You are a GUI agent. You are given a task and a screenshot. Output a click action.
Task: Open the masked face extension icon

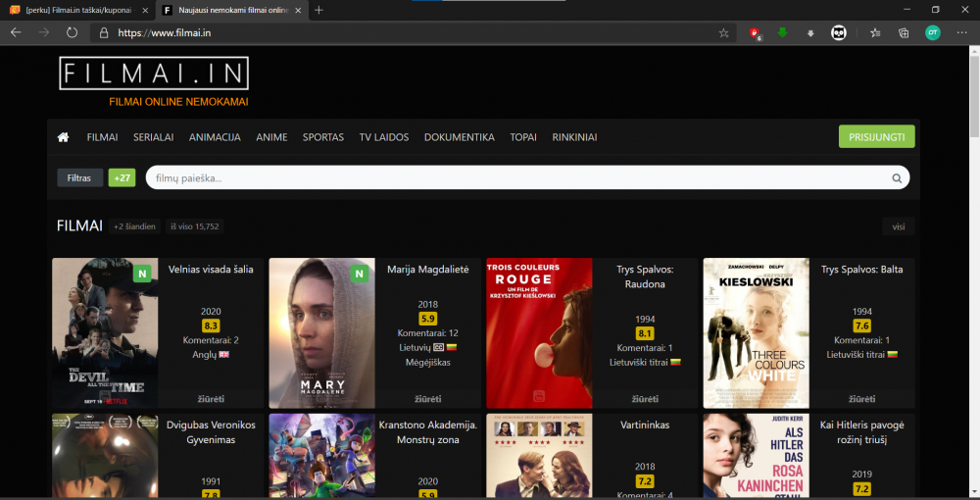(839, 33)
